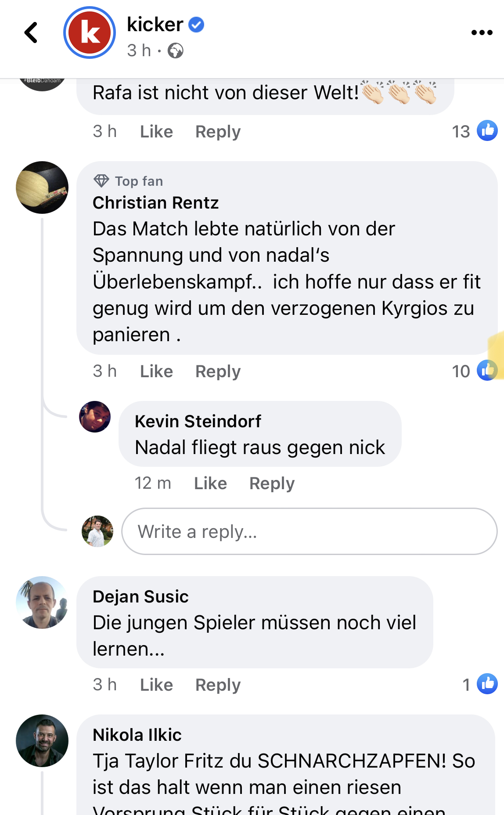504x815 pixels.
Task: View reactions on Rafa comment thumbs-up icon
Action: coord(487,130)
